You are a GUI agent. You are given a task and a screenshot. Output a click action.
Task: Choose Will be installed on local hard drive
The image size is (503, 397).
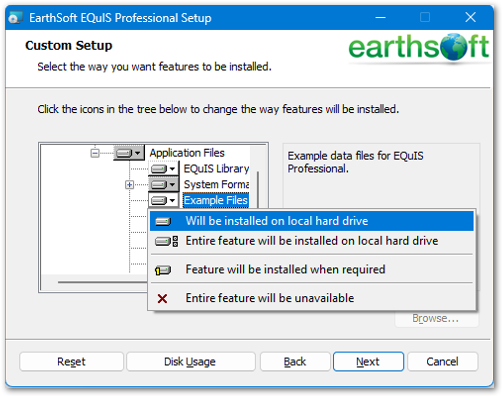pos(312,221)
